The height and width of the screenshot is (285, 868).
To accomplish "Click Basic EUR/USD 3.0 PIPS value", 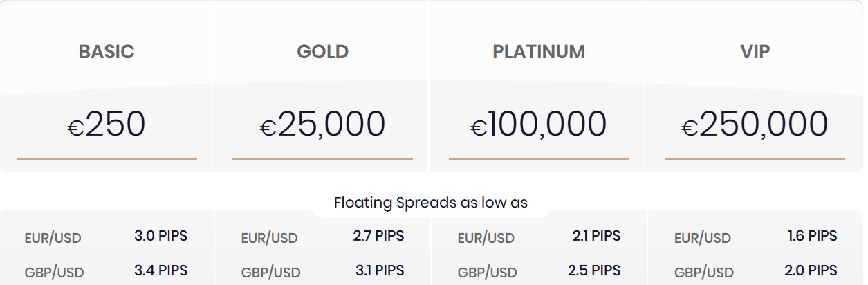I will pos(160,236).
